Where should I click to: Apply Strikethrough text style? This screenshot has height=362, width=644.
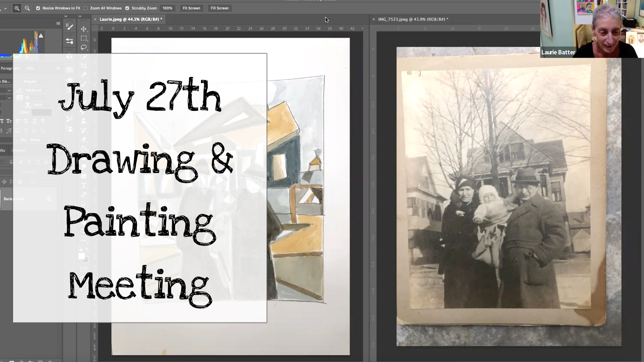pyautogui.click(x=43, y=121)
